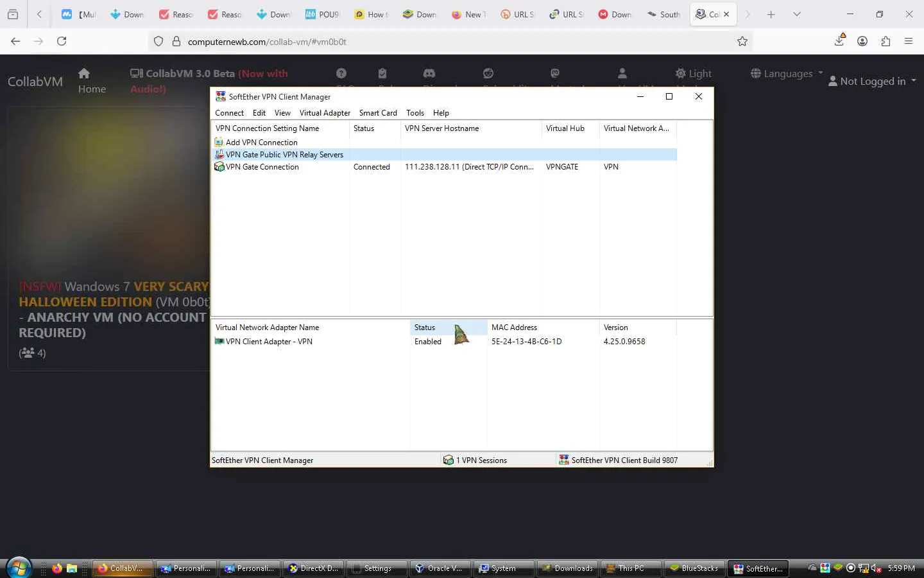Open the Connect menu
This screenshot has width=924, height=578.
(229, 112)
